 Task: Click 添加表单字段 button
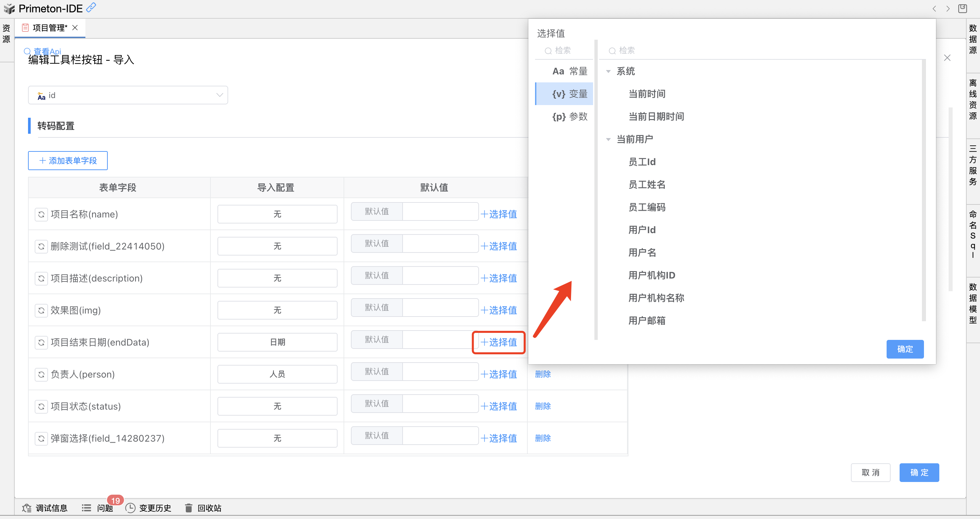(x=68, y=160)
